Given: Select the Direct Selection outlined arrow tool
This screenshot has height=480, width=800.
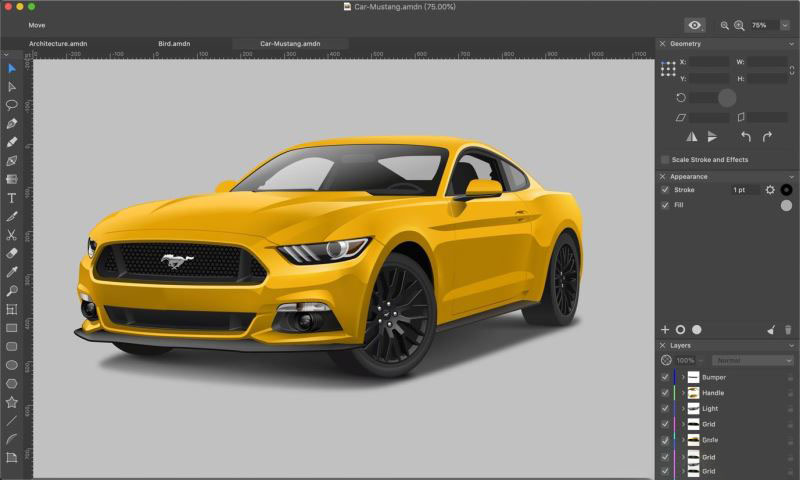Looking at the screenshot, I should (x=12, y=87).
